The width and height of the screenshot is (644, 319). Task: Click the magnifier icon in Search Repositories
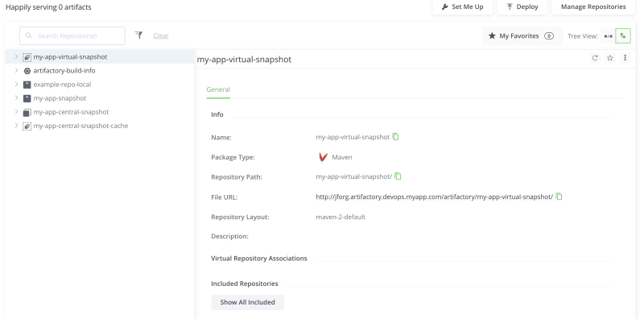pos(29,35)
